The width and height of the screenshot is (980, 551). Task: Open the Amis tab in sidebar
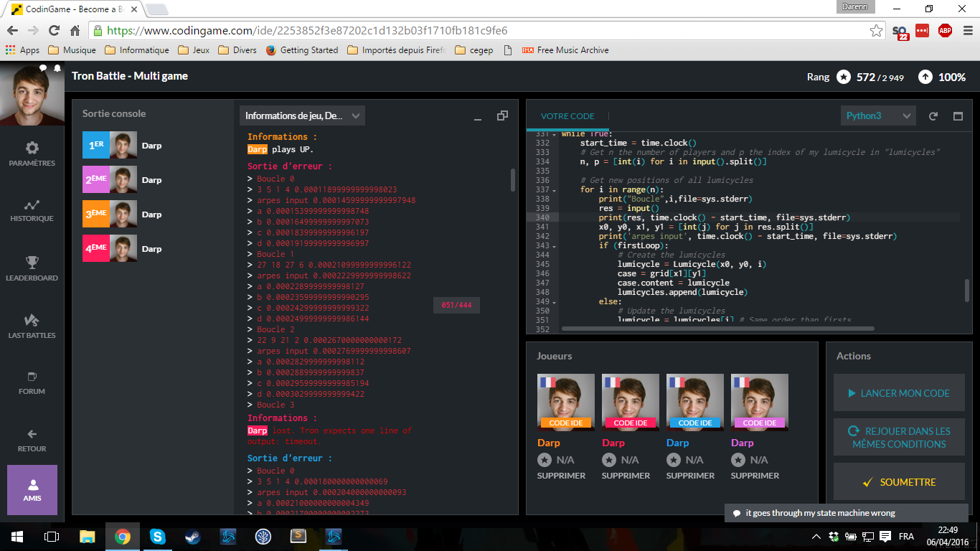coord(32,489)
